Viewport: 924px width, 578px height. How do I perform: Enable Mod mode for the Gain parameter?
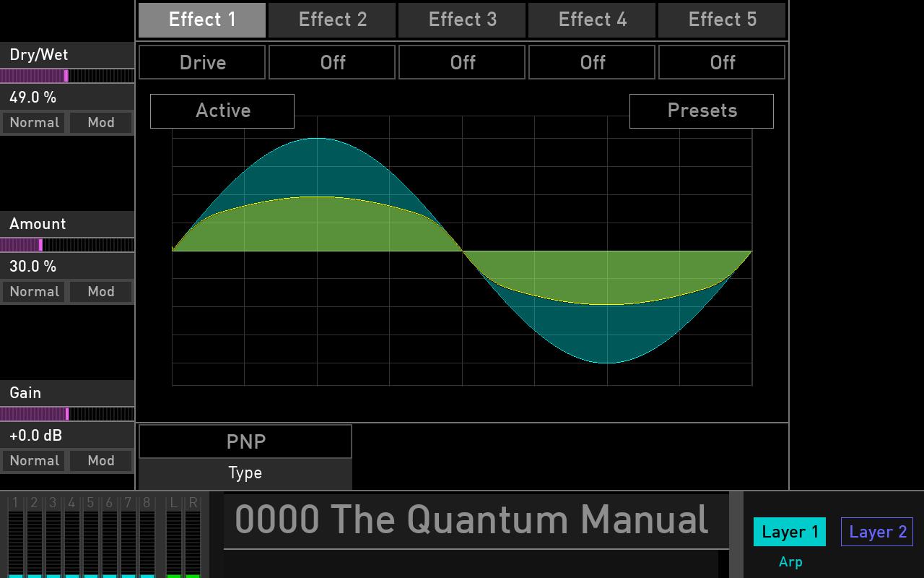pyautogui.click(x=100, y=460)
